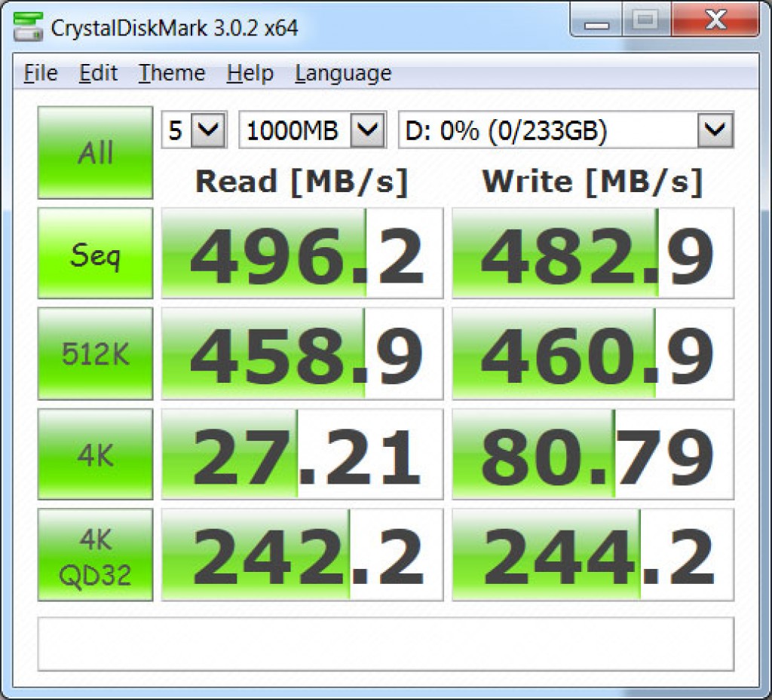
Task: Click the CrystalDiskMark title bar app icon
Action: point(28,26)
